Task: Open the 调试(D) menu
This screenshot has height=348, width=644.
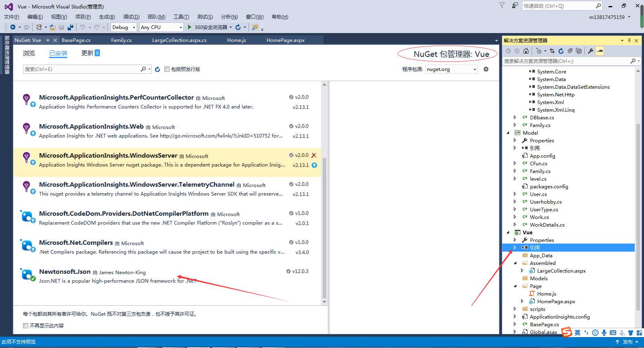Action: [x=131, y=17]
